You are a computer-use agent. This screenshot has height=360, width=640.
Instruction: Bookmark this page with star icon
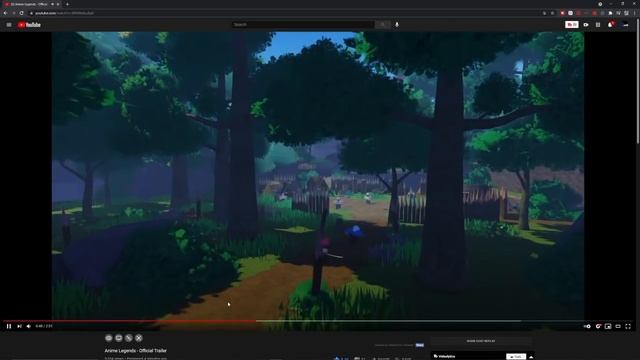coord(553,13)
